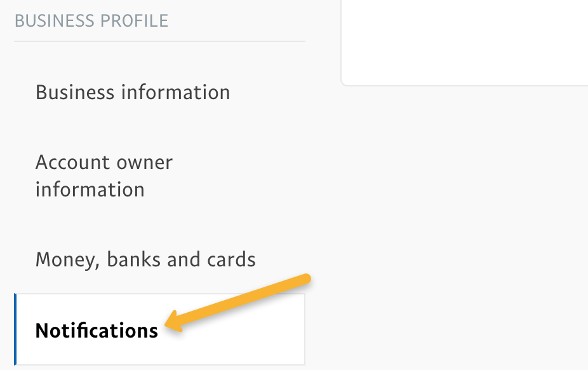Image resolution: width=588 pixels, height=370 pixels.
Task: Click the orange arrowhead tip
Action: (168, 327)
